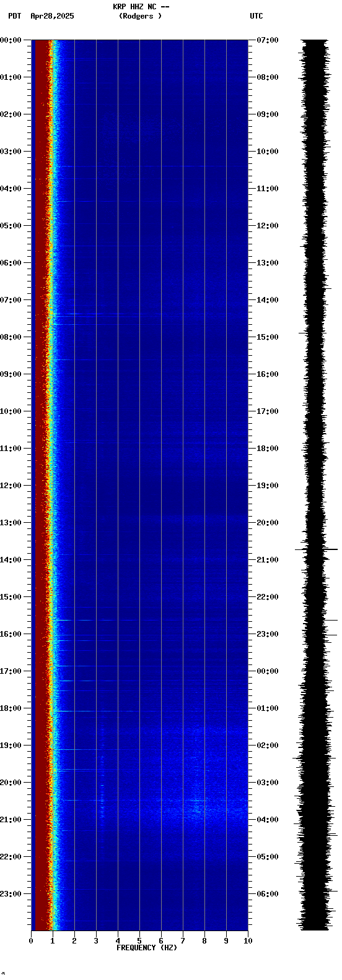This screenshot has height=980, width=342.
Task: Click the PDT 16:00 time tick label
Action: click(x=11, y=634)
